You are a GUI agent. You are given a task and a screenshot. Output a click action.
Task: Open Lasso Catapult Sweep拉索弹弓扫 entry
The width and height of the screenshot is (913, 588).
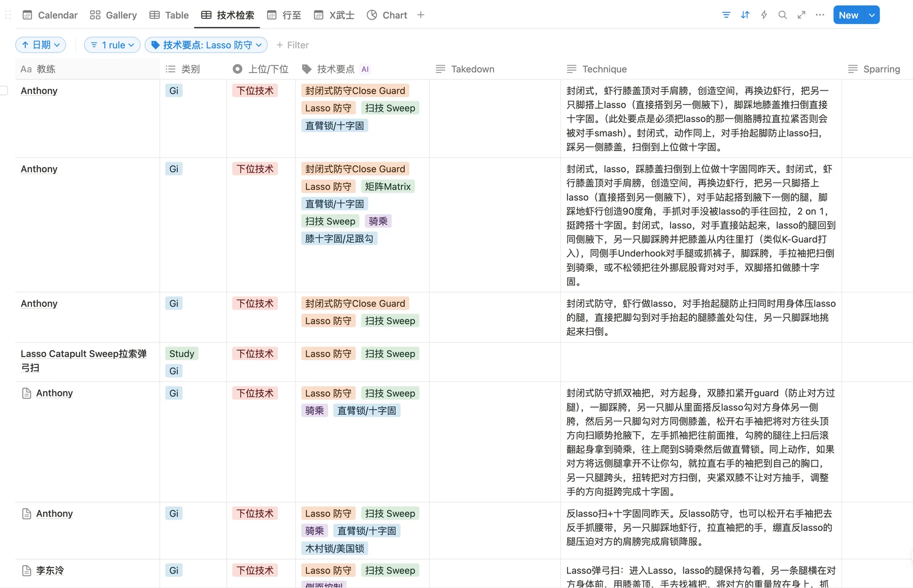[84, 361]
